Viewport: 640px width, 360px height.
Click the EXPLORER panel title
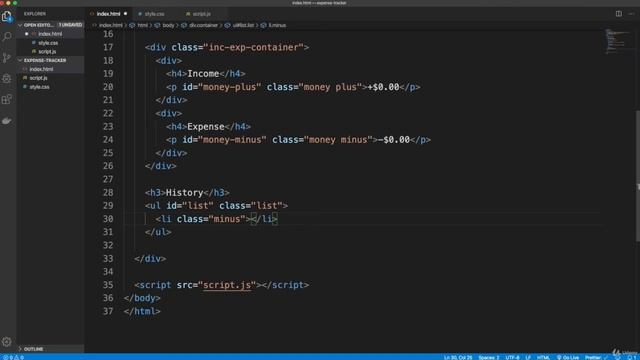click(35, 13)
